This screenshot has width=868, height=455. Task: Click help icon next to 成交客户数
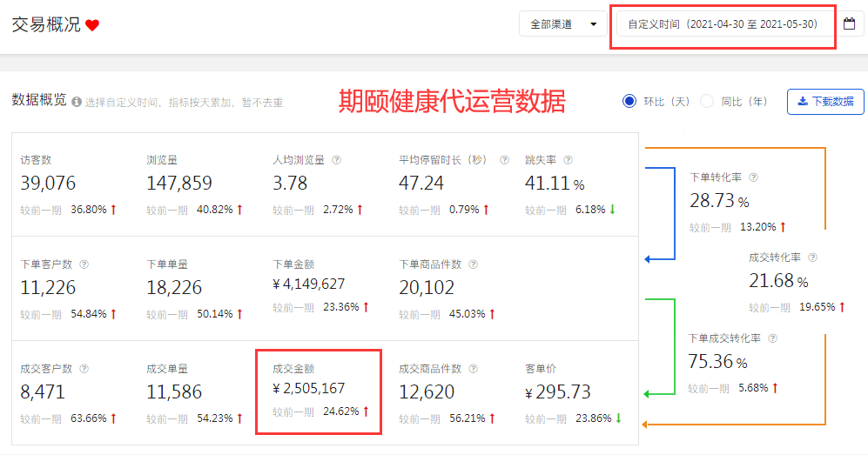coord(84,369)
